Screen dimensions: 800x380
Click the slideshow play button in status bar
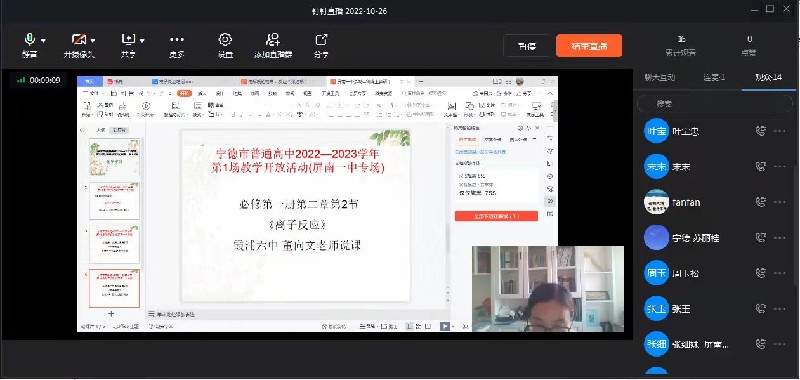(444, 326)
